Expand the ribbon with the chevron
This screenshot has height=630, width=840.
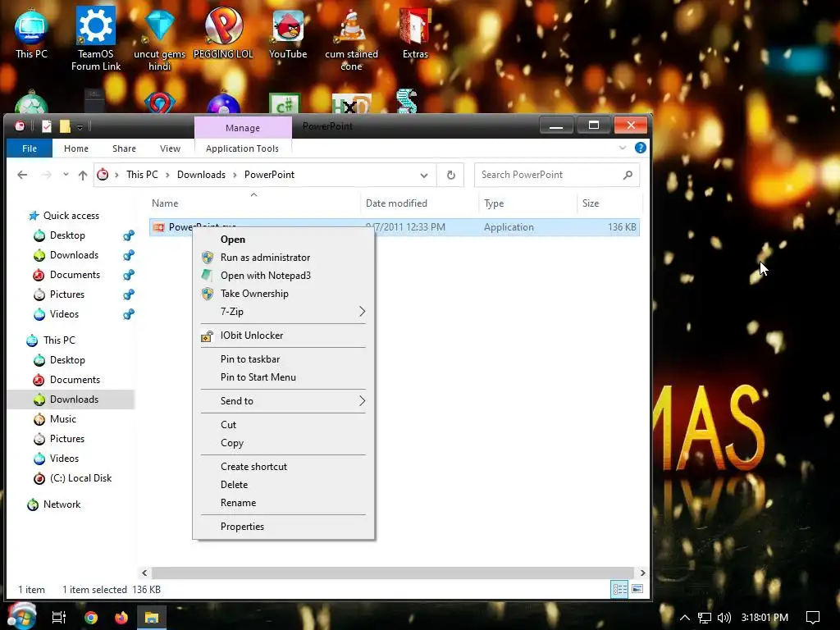(622, 148)
